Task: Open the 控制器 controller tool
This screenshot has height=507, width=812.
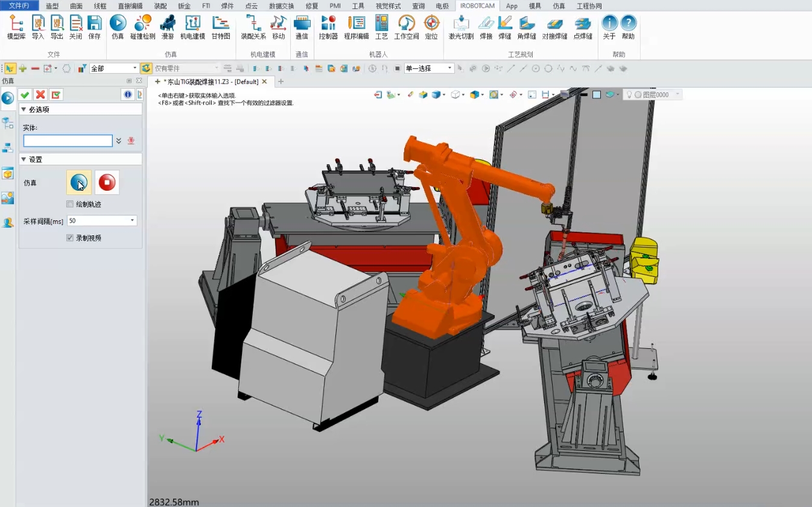Action: (328, 27)
